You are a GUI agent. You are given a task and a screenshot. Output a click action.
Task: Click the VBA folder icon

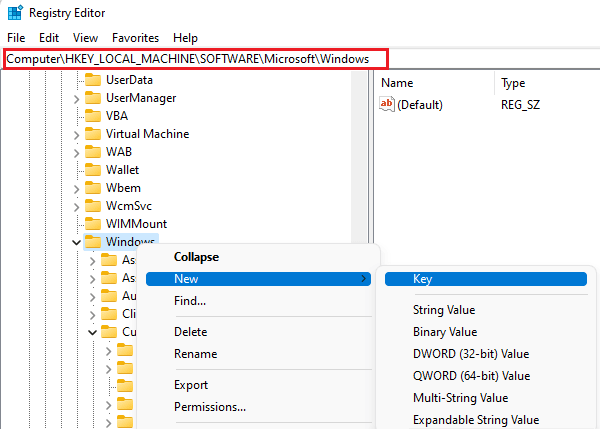point(93,116)
